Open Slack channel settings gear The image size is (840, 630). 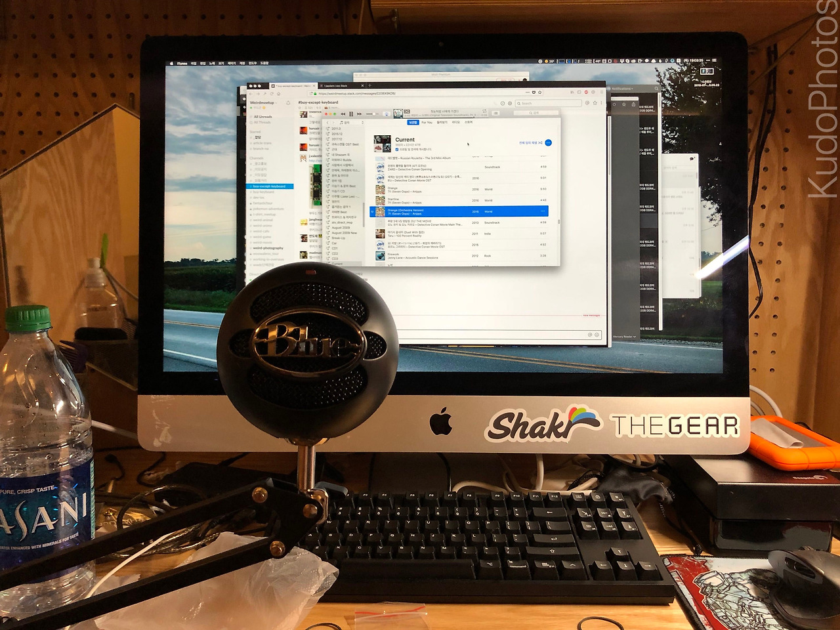point(510,103)
